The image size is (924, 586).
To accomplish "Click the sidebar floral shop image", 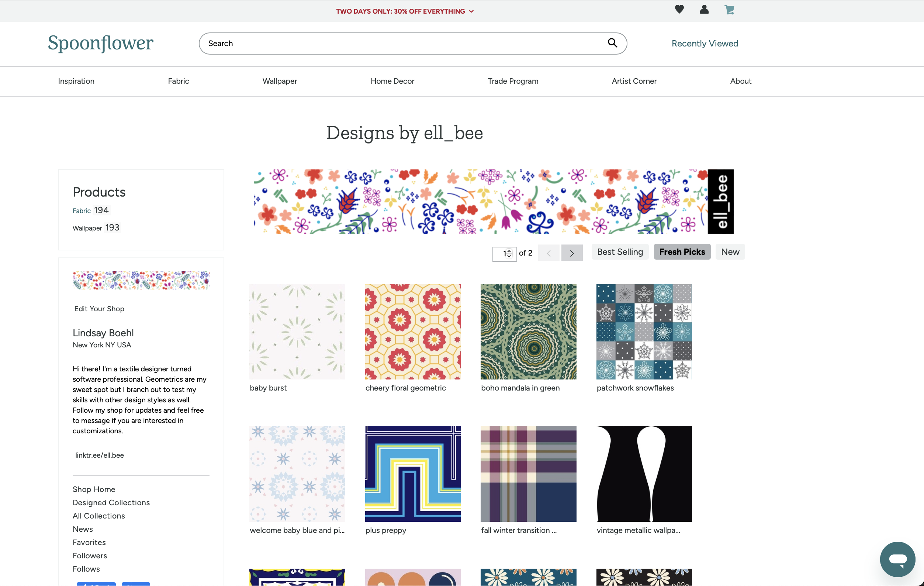I will (141, 280).
